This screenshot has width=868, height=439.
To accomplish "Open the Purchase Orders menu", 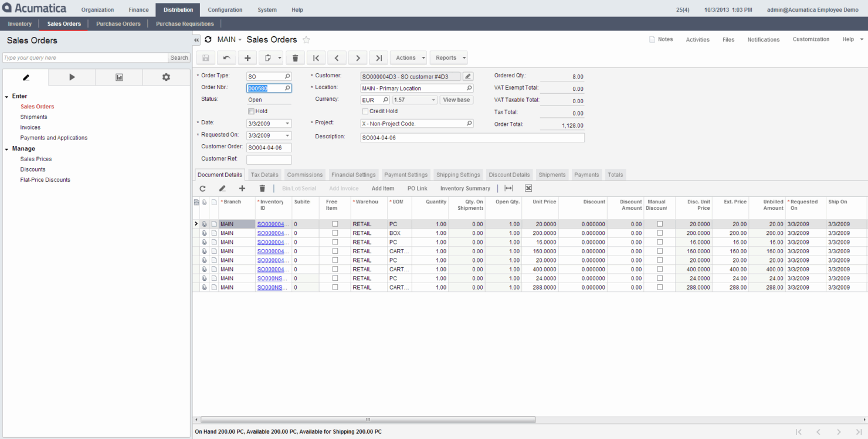I will point(118,23).
